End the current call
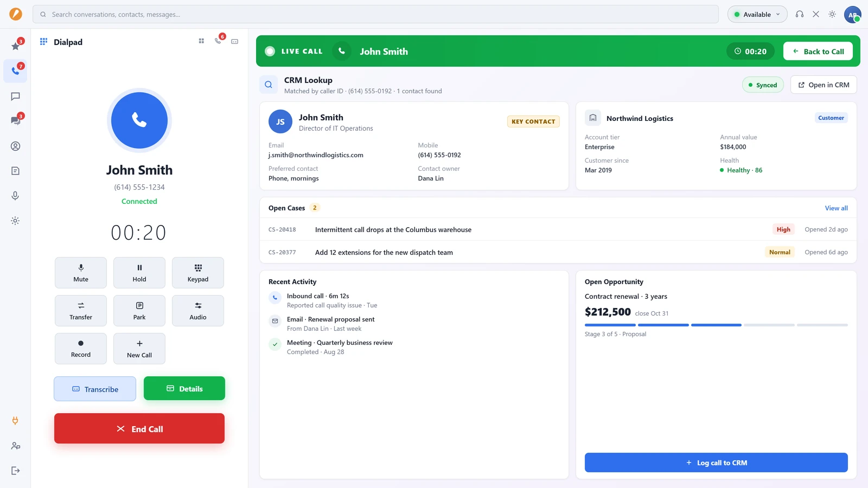Screen dimensions: 868x488 pos(139,428)
